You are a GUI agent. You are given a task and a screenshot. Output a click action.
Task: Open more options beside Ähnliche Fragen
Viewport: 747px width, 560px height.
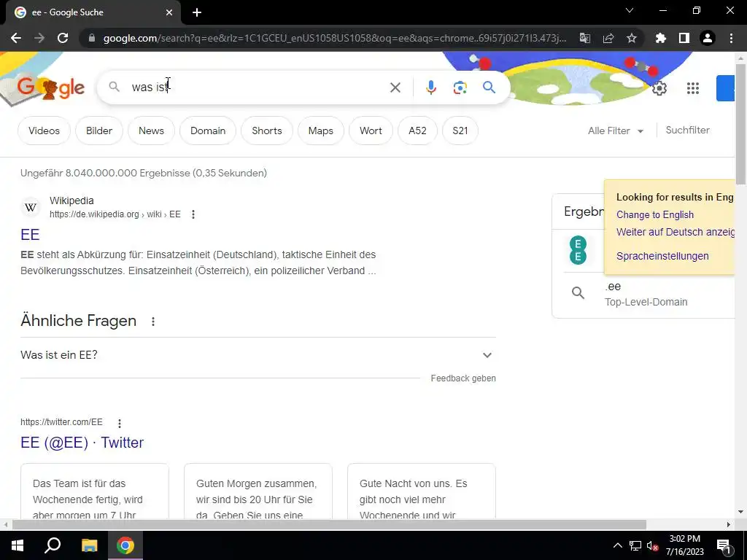(x=153, y=322)
